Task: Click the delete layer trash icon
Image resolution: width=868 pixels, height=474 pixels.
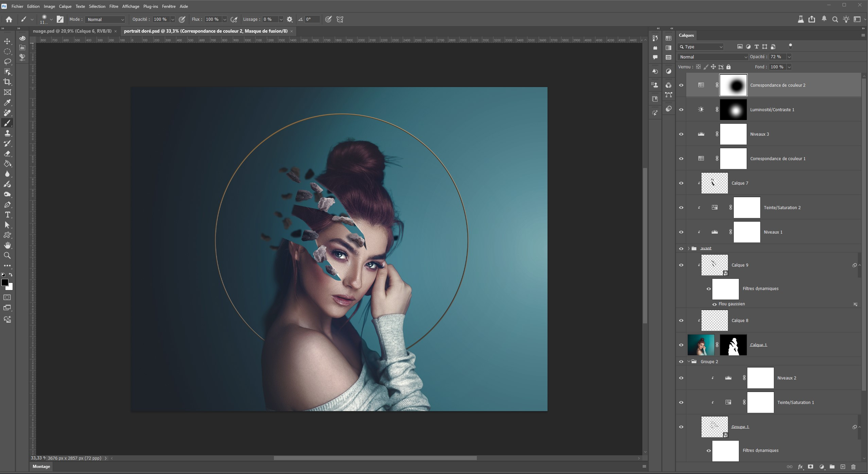Action: click(853, 467)
